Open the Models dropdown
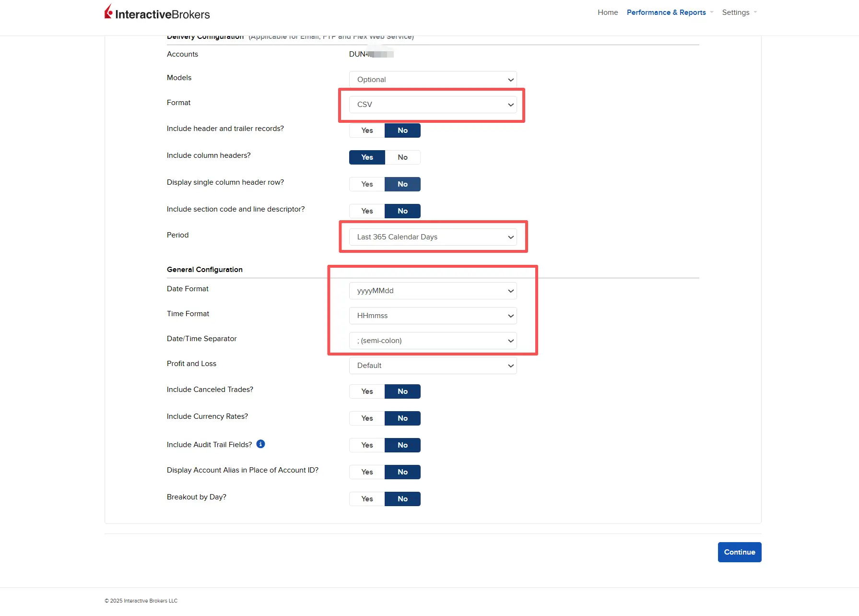The image size is (859, 616). [433, 80]
